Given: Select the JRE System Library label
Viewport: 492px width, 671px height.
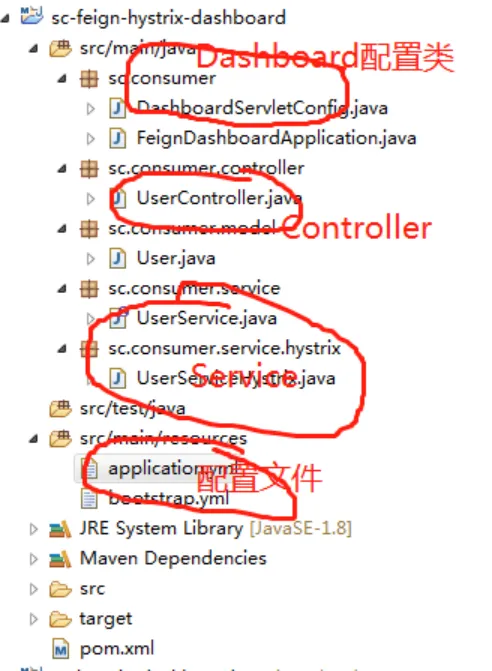Looking at the screenshot, I should click(x=216, y=529).
